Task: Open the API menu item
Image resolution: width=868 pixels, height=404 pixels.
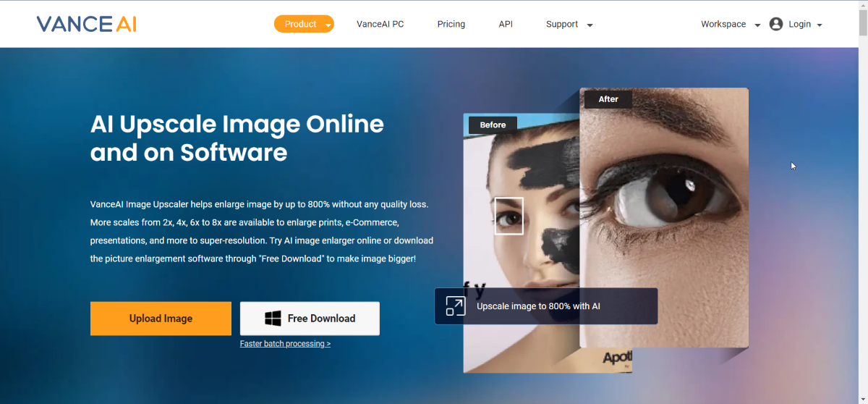Action: click(506, 24)
